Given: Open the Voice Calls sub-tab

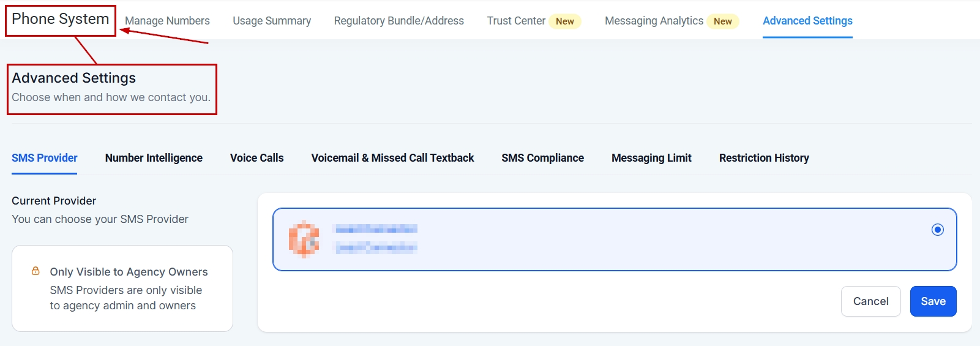Looking at the screenshot, I should [256, 158].
